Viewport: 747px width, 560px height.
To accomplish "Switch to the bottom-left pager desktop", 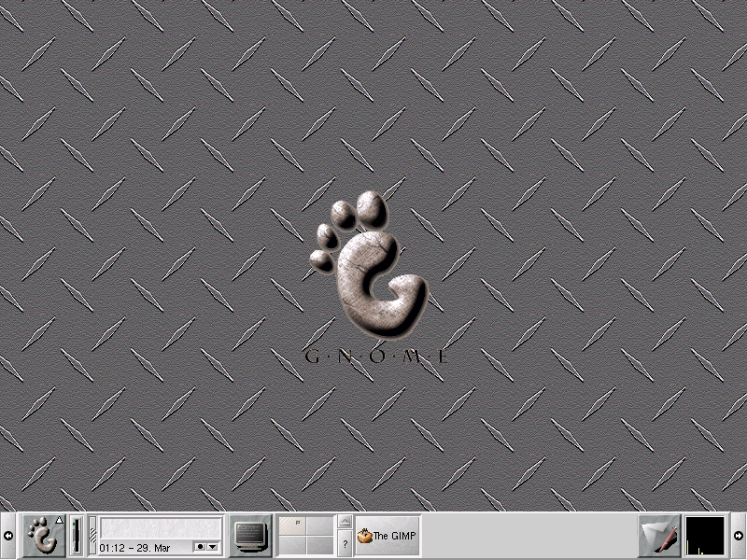I will pos(292,546).
